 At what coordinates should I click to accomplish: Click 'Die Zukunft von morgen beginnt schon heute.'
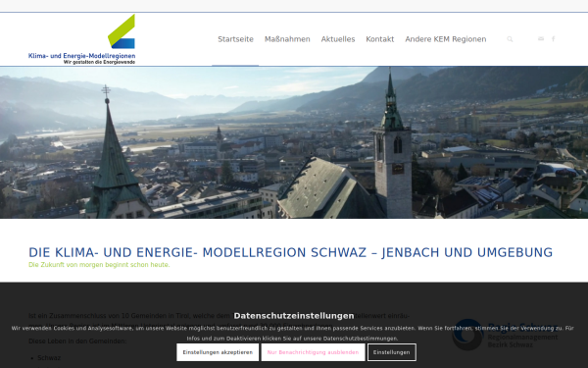tap(99, 265)
